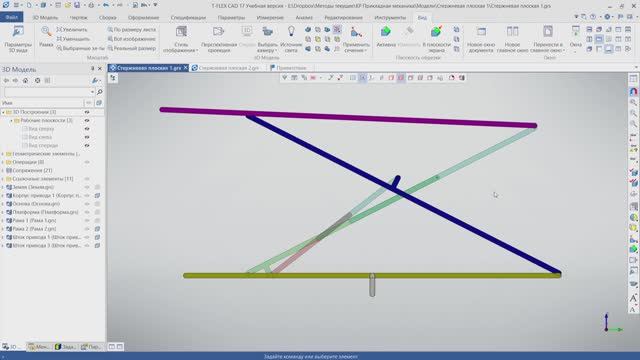Click the open folder icon in quick access toolbar

pyautogui.click(x=67, y=5)
